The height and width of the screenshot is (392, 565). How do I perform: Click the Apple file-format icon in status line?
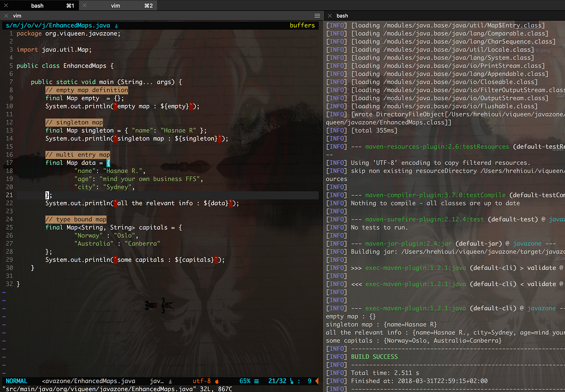click(x=217, y=381)
